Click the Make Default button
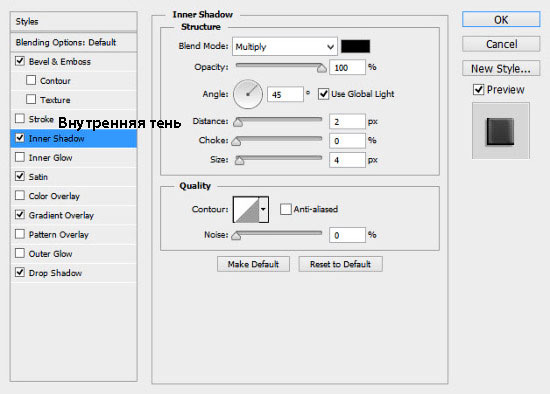The width and height of the screenshot is (550, 394). tap(253, 264)
